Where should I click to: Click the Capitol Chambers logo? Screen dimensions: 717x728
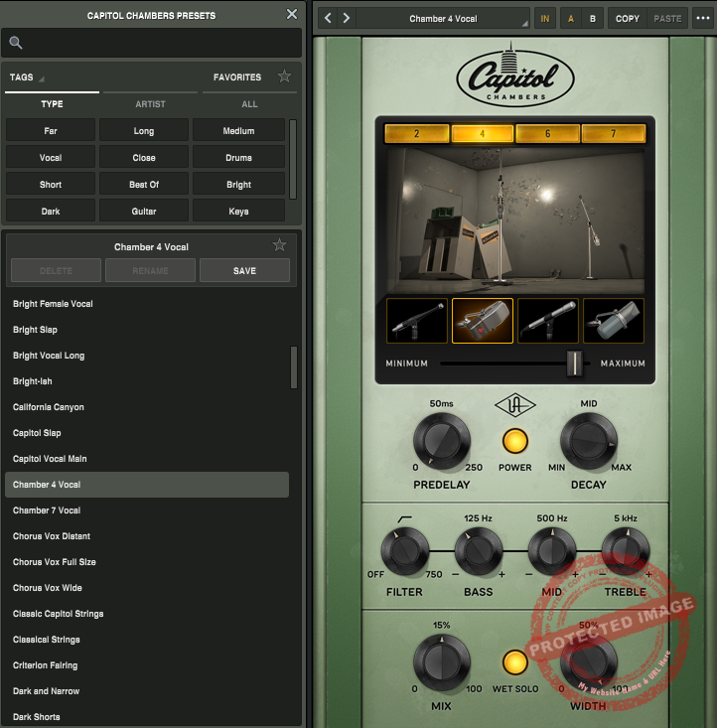(515, 75)
